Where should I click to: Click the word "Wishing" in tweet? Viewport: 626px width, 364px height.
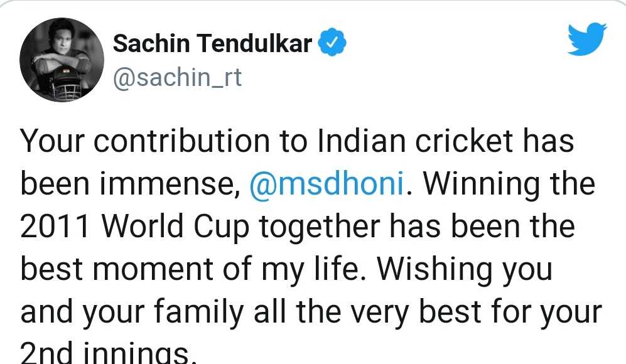point(434,269)
